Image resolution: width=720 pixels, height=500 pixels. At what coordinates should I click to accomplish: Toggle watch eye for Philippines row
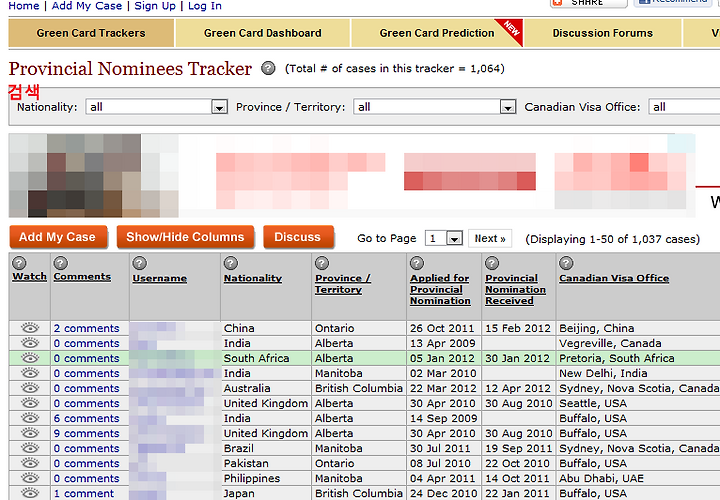(x=30, y=478)
